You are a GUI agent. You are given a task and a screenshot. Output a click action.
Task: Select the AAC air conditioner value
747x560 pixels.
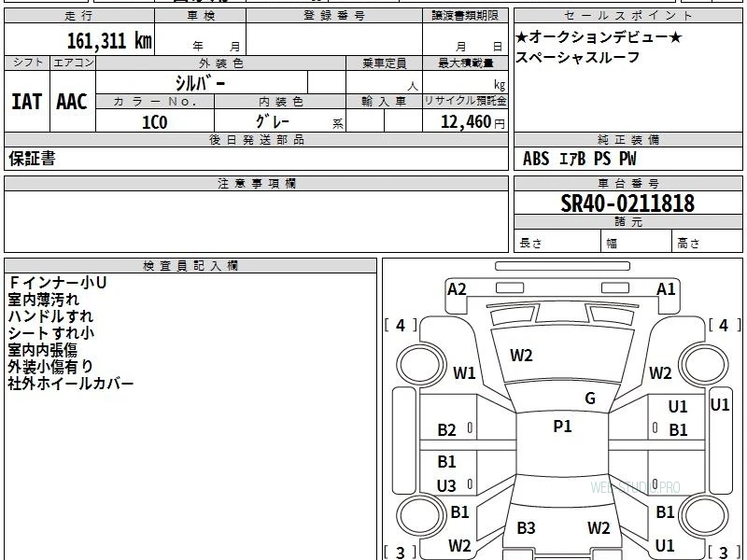click(x=72, y=102)
